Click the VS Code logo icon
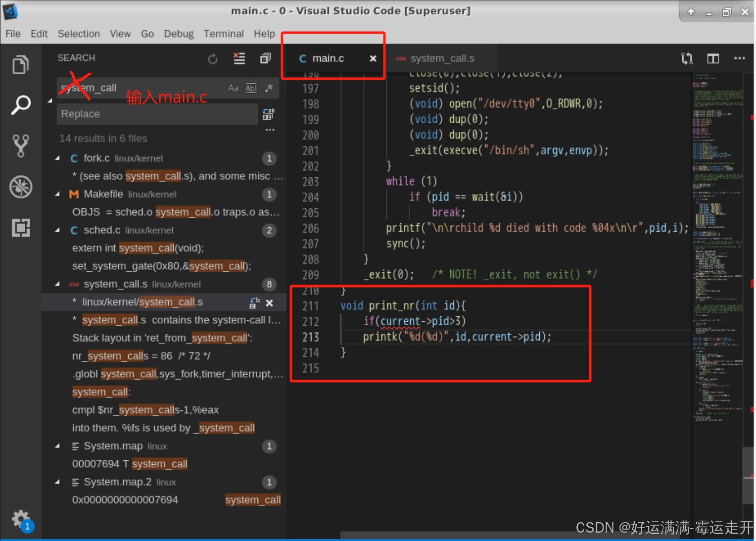Viewport: 756px width, 541px height. click(10, 11)
